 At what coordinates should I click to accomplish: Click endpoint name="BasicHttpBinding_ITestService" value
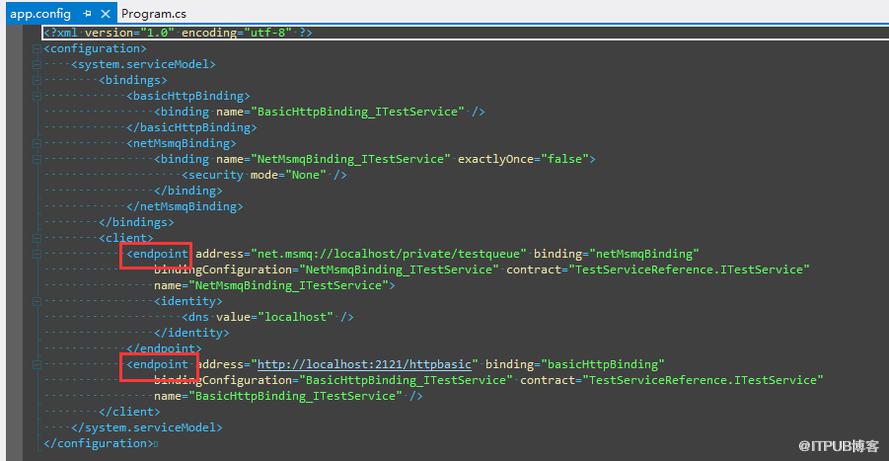(x=295, y=396)
